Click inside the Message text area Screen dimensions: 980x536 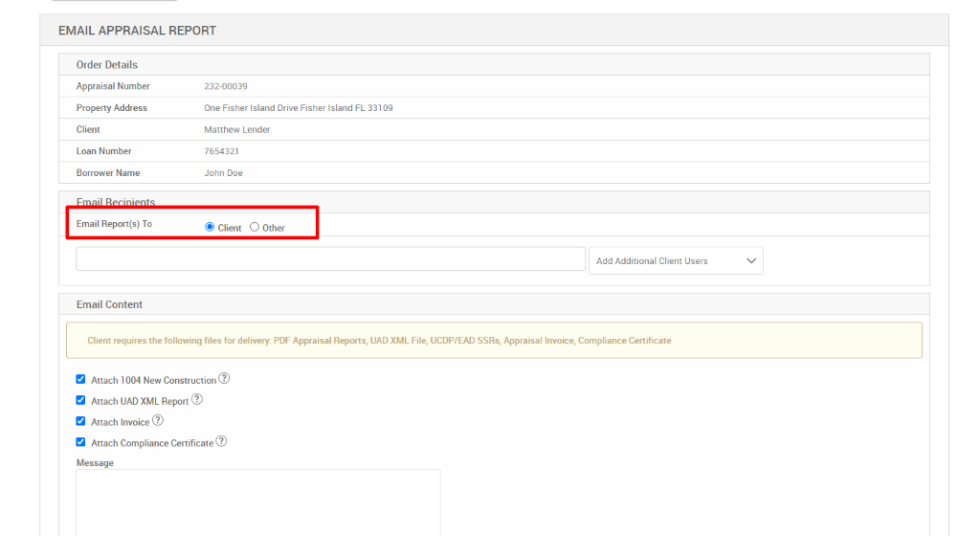click(x=258, y=502)
